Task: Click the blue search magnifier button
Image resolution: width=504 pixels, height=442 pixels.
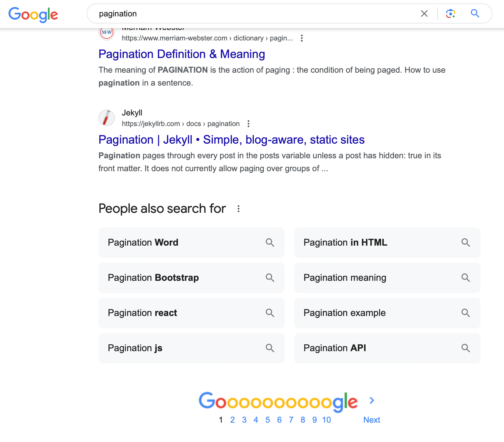Action: click(475, 13)
